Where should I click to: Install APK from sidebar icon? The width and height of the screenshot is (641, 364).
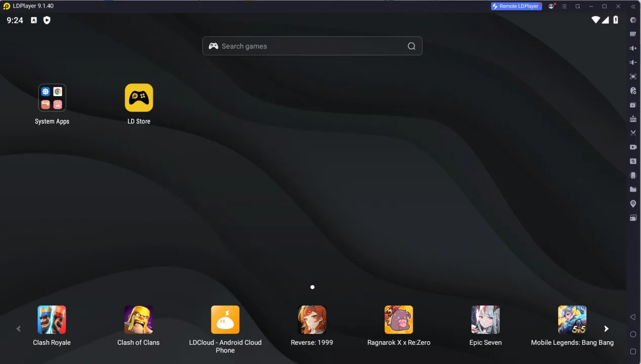coord(633,119)
